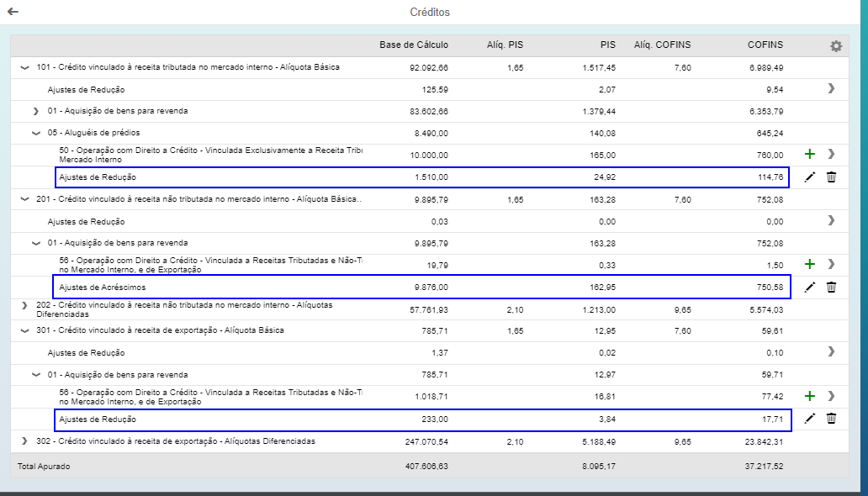The image size is (868, 496).
Task: Edit the 233,00 Ajustes de Redução row
Action: 810,419
